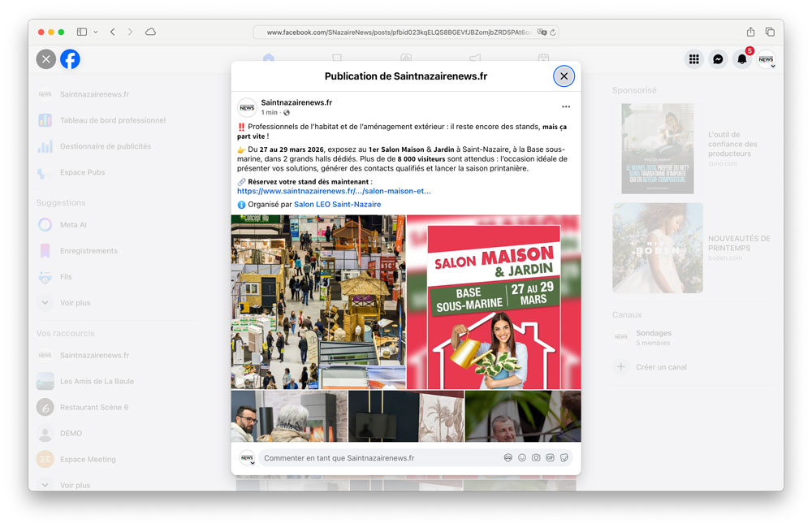Click the Facebook logo
812x528 pixels.
(70, 58)
